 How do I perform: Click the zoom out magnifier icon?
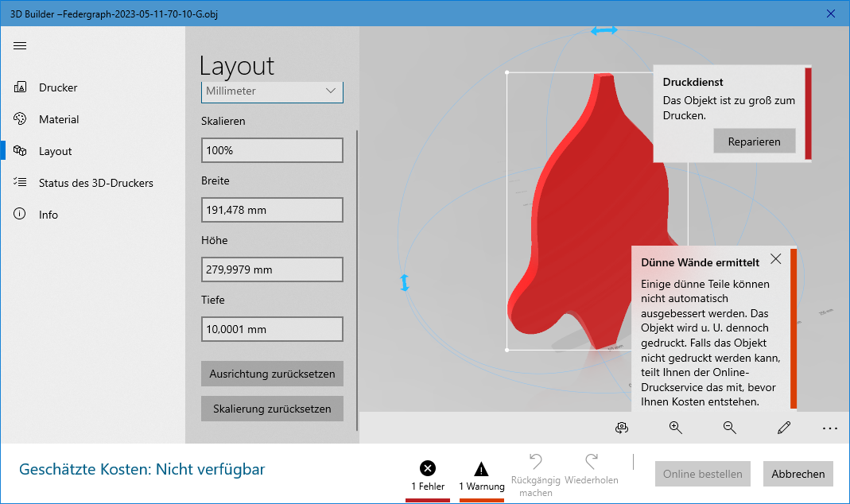pyautogui.click(x=729, y=428)
